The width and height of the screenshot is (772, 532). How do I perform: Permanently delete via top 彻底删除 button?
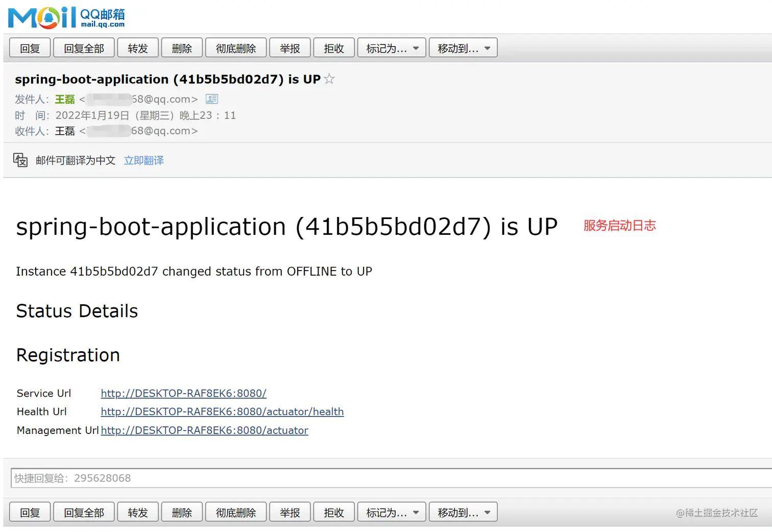[x=236, y=48]
